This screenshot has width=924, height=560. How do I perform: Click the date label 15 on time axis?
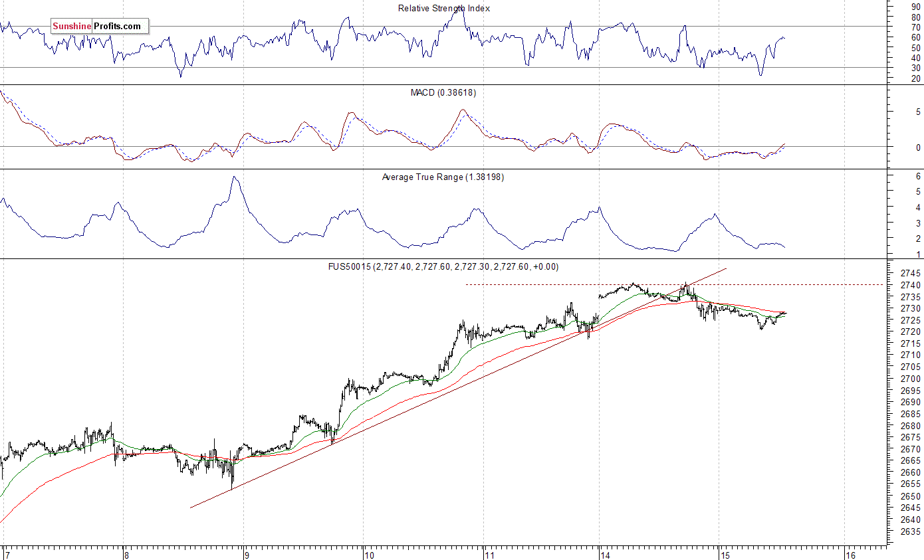[725, 554]
